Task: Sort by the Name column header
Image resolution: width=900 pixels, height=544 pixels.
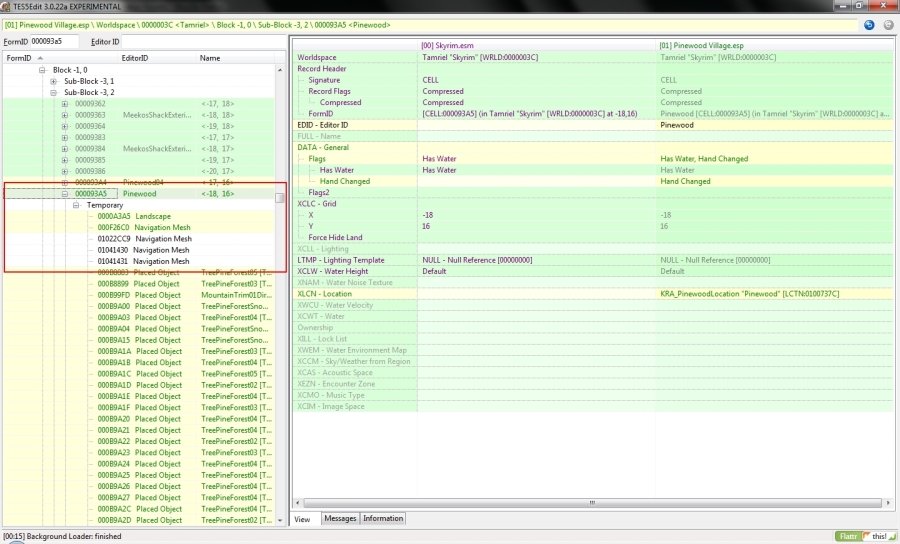Action: (235, 58)
